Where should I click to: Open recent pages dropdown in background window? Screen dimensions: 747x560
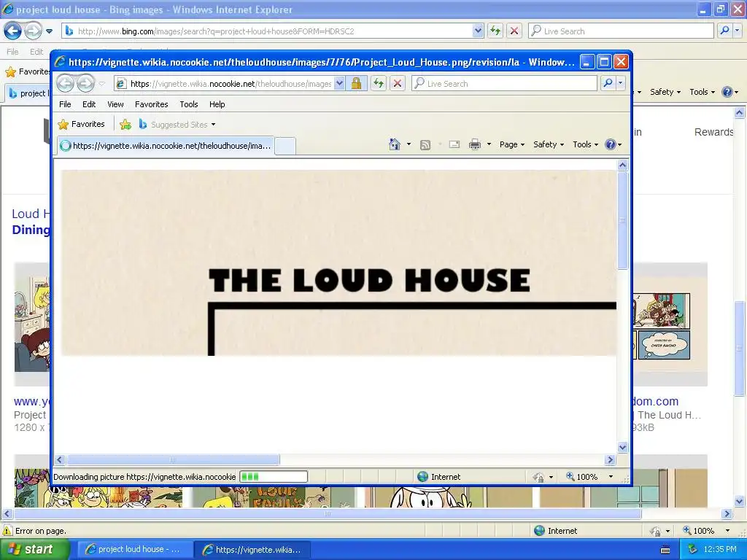coord(49,31)
